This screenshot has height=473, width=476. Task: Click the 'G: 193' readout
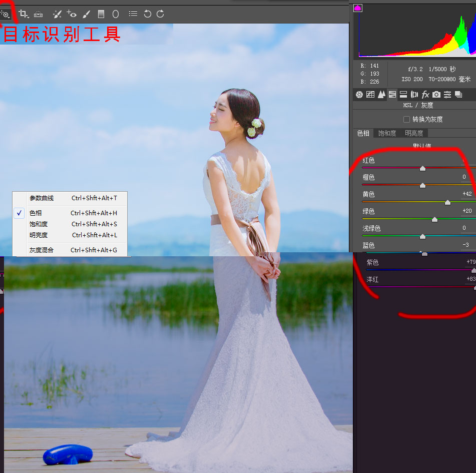370,74
